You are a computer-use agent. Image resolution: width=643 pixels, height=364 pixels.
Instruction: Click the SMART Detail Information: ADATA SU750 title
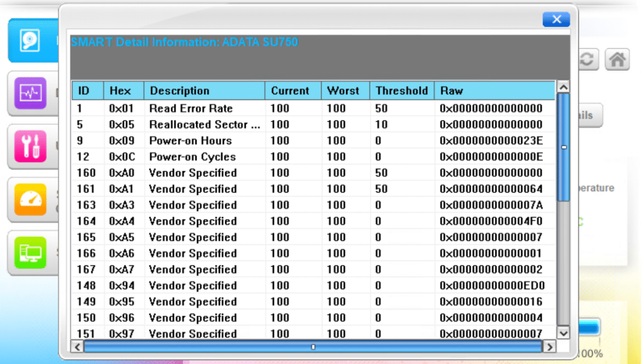pos(185,42)
